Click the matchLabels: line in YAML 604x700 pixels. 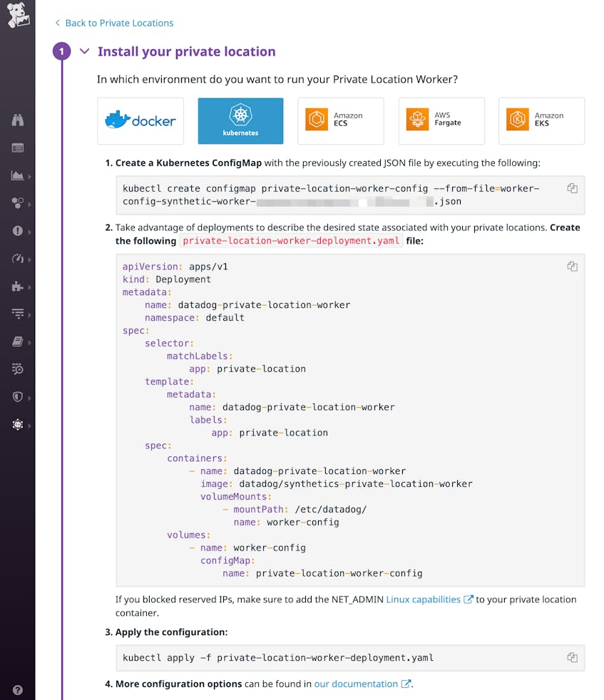(200, 356)
